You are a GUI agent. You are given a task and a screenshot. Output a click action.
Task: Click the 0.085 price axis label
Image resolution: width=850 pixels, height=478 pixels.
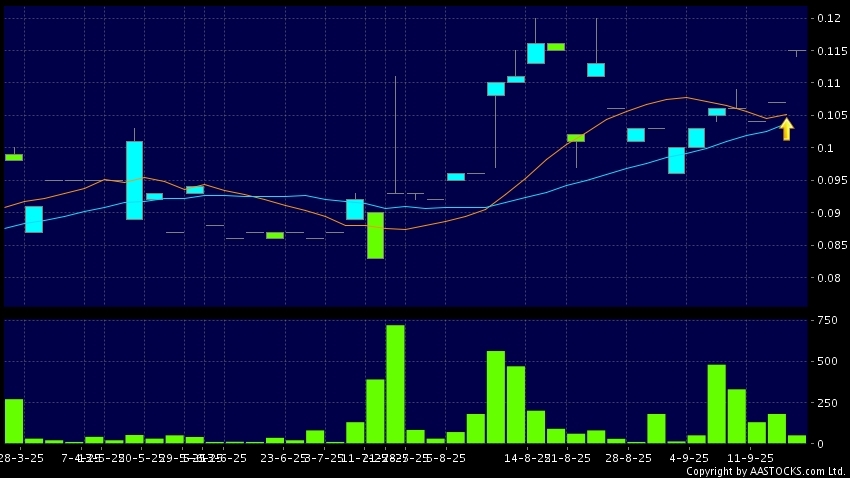(832, 245)
